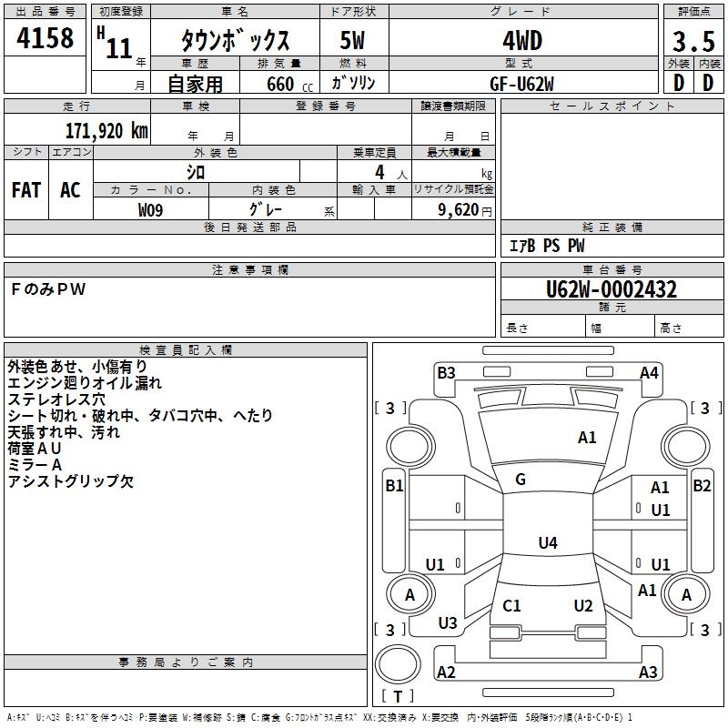Viewport: 728px width, 728px height.
Task: Click the door type value 5W
Action: coord(352,40)
